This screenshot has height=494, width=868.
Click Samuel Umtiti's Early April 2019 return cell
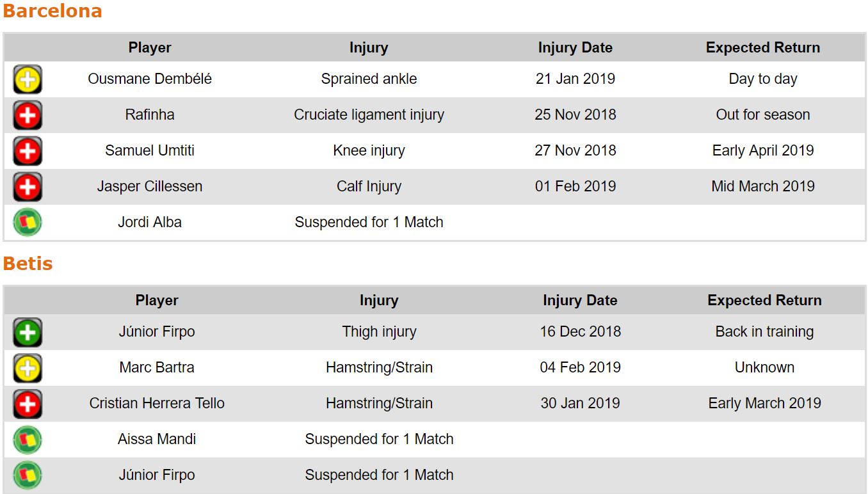click(763, 151)
